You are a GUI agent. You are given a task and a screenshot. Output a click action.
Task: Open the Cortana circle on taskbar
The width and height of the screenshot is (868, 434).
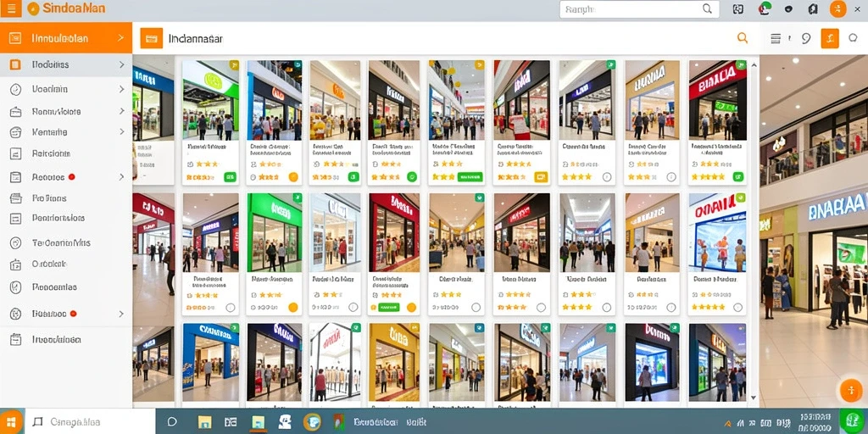coord(172,422)
